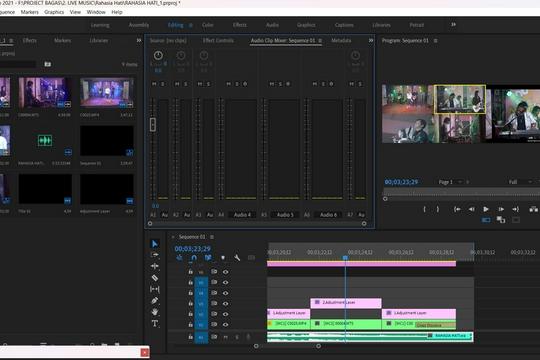This screenshot has height=360, width=540.
Task: Enable voice-over record on A1 track
Action: pos(248,337)
